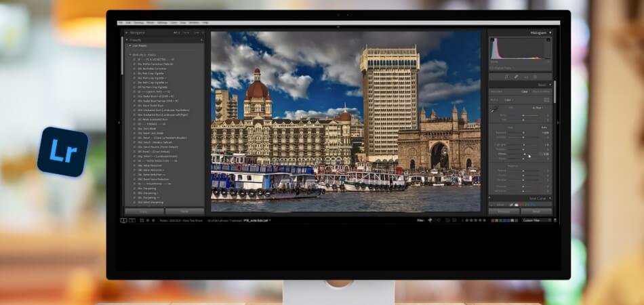644x305 pixels.
Task: Click the main photo of the Taj hotel
Action: click(346, 121)
